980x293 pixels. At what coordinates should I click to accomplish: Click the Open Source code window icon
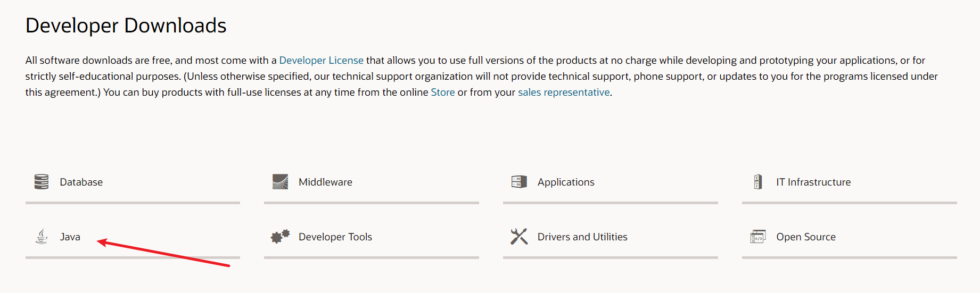(757, 236)
